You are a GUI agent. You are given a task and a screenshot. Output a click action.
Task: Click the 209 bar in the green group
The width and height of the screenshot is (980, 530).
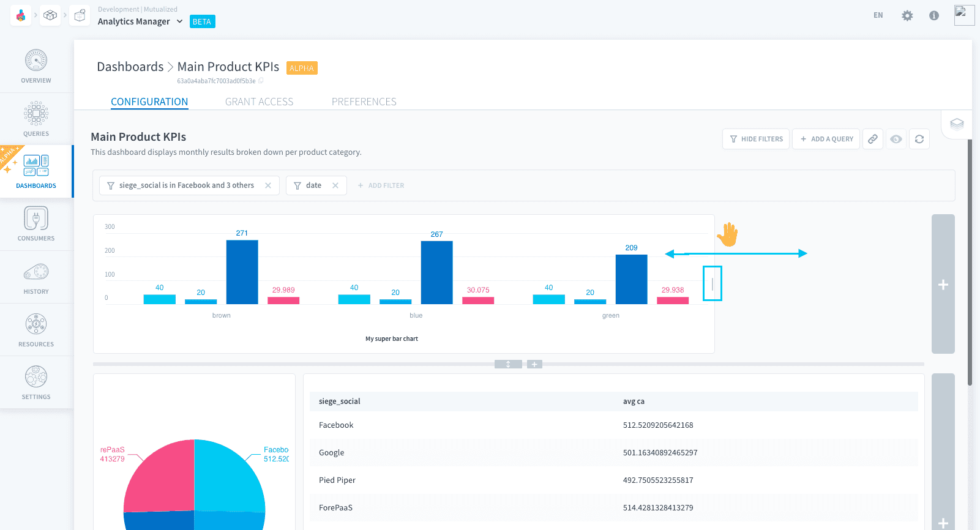[x=632, y=279]
